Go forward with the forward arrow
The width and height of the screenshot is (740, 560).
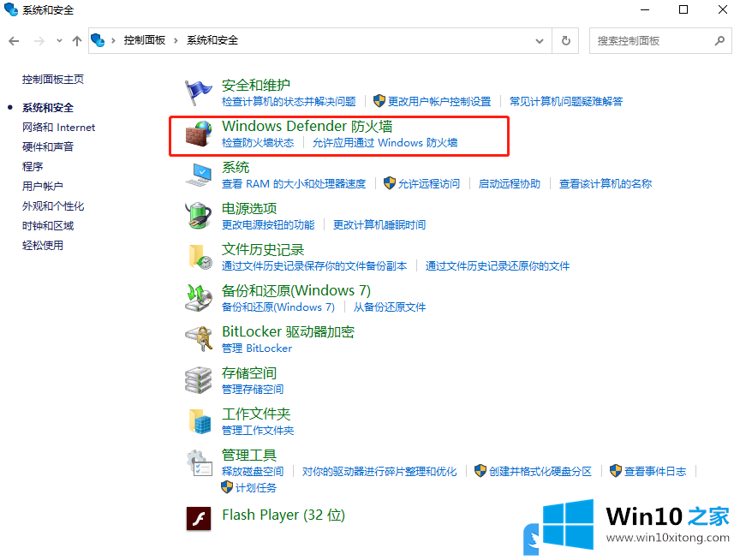(x=39, y=41)
